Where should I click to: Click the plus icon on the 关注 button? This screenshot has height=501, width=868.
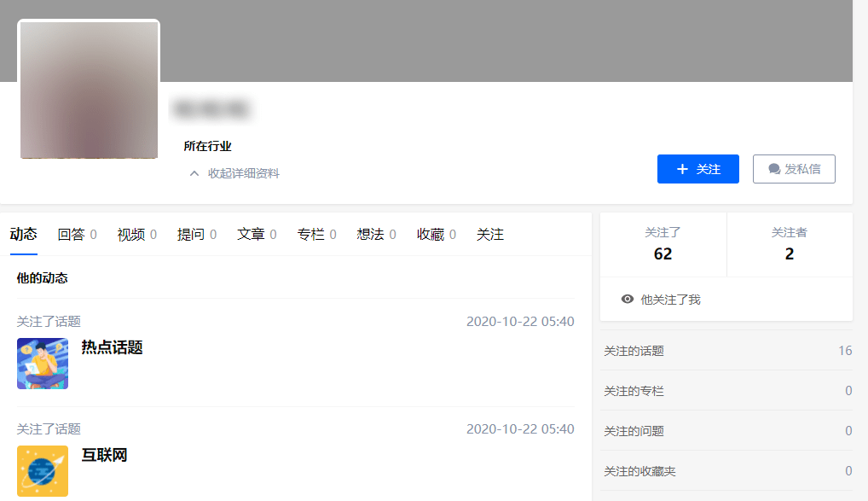pyautogui.click(x=682, y=168)
